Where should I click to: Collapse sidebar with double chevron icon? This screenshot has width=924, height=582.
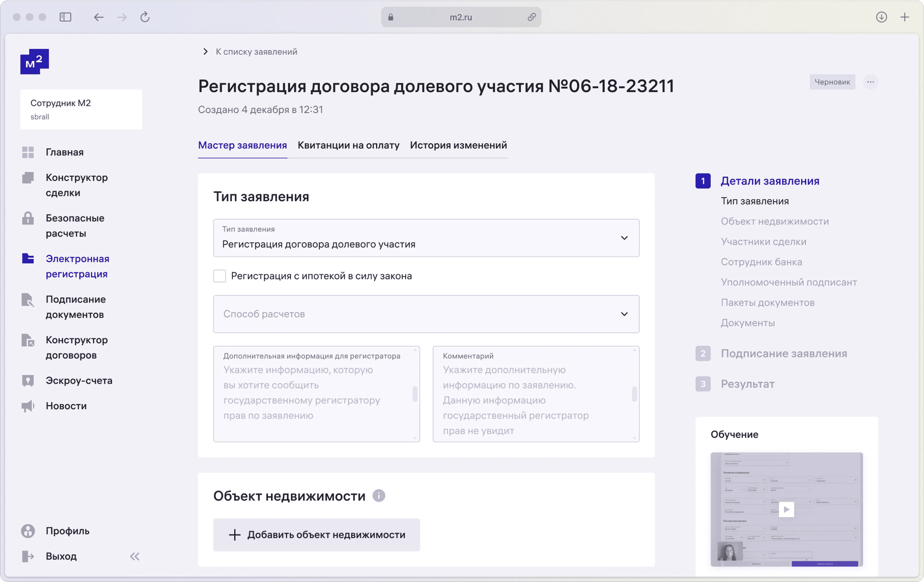(134, 556)
